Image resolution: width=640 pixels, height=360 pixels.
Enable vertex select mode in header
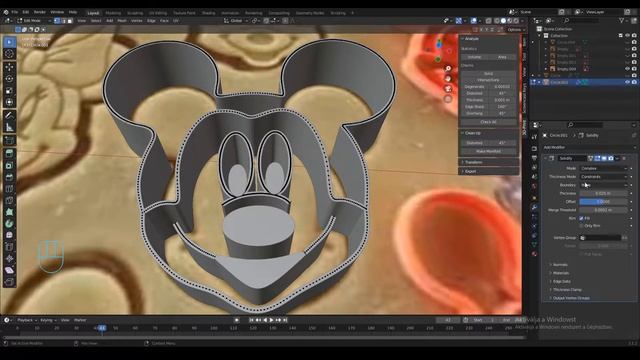[57, 20]
